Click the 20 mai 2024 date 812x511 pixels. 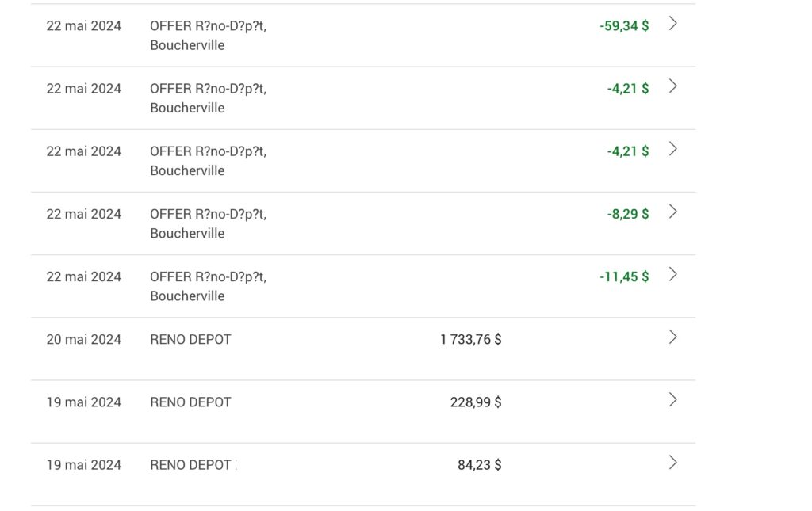84,339
